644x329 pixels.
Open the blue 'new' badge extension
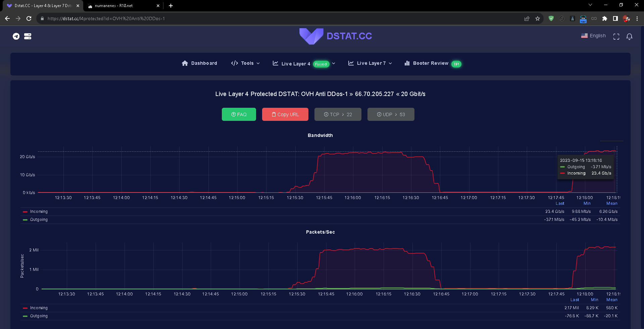(x=583, y=19)
